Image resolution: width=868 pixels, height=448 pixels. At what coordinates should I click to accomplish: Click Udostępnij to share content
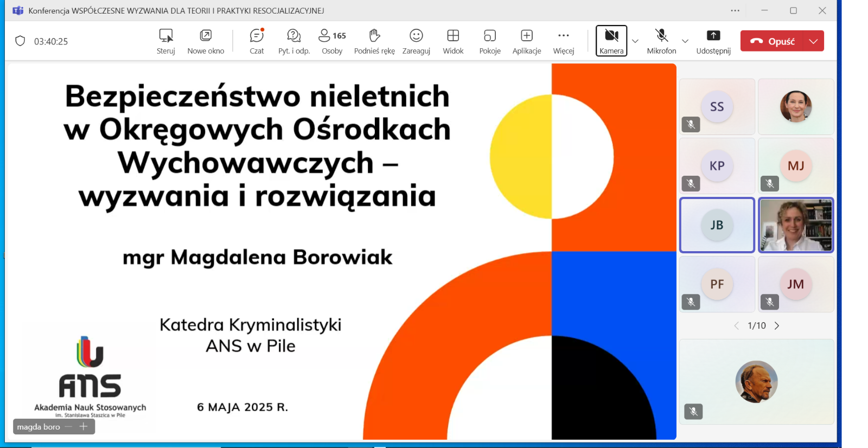coord(713,41)
